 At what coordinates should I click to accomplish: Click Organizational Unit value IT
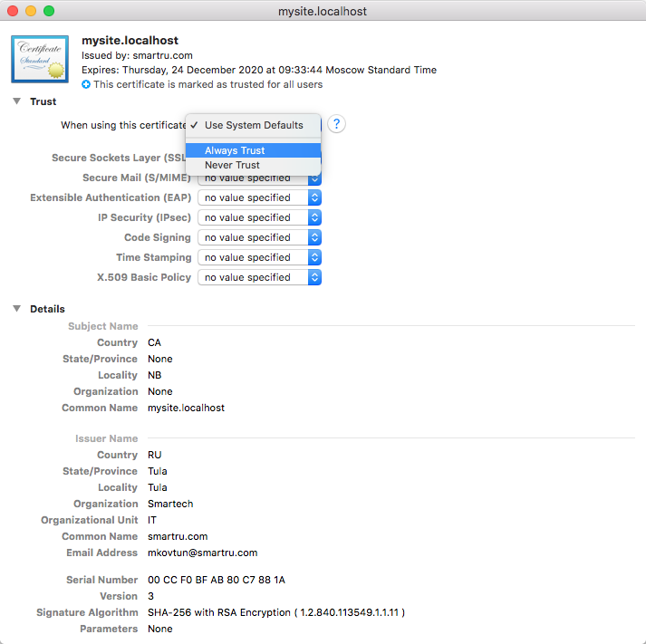(152, 520)
